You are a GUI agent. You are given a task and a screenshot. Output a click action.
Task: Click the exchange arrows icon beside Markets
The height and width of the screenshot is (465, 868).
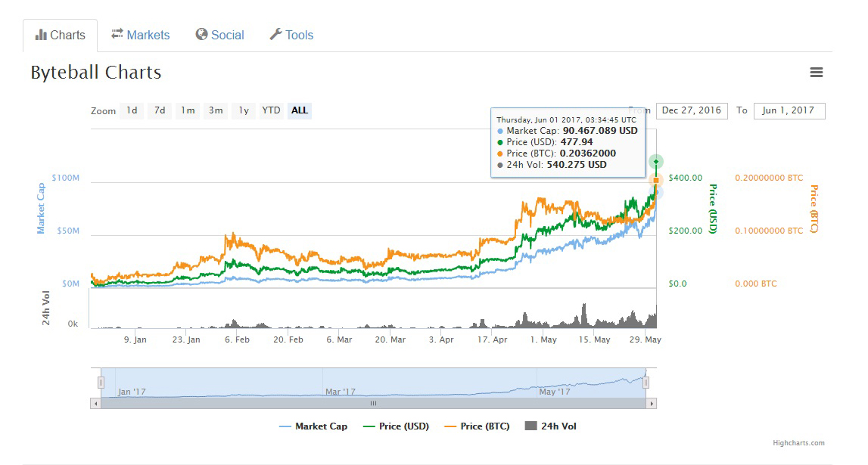[x=117, y=34]
